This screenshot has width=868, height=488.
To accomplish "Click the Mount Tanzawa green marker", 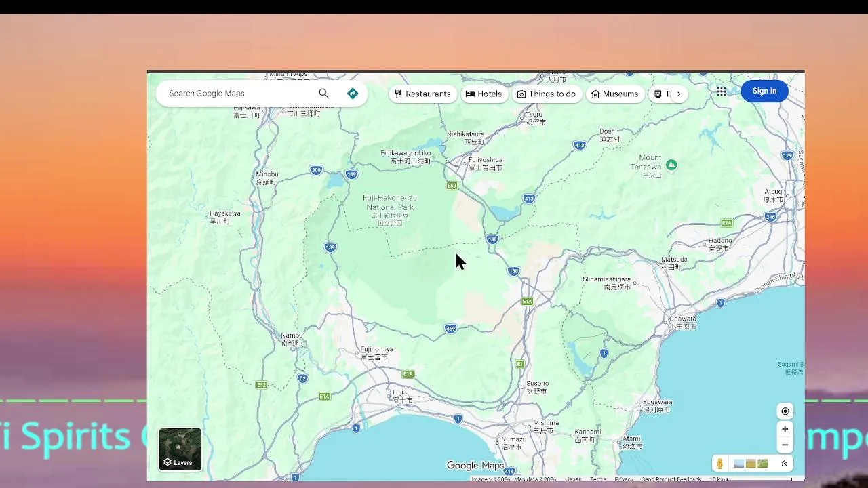I will point(671,165).
